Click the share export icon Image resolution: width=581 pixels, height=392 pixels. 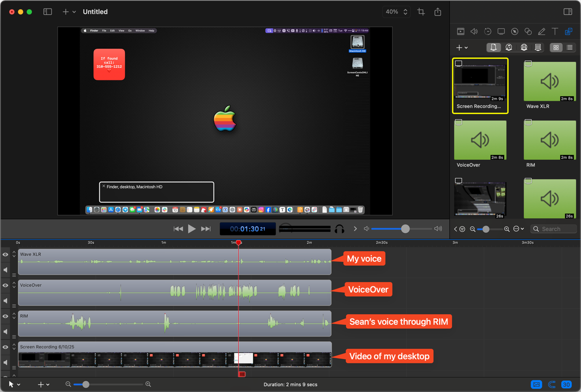coord(438,12)
